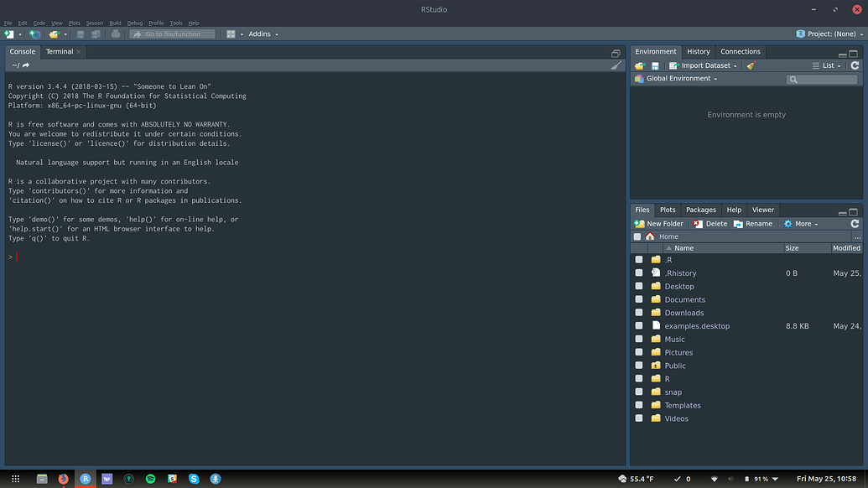Screen dimensions: 868x488
Task: Open the File menu
Action: pos(8,23)
